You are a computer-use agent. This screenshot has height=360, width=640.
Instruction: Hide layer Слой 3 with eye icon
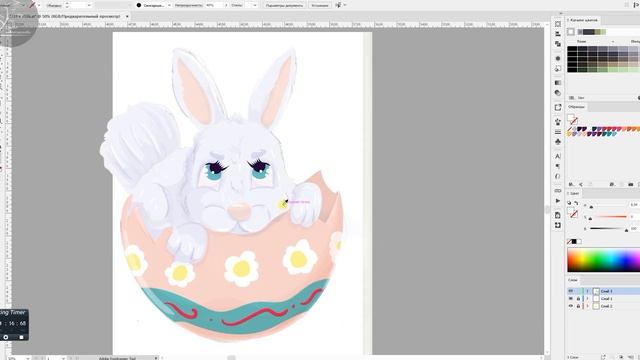pyautogui.click(x=571, y=291)
